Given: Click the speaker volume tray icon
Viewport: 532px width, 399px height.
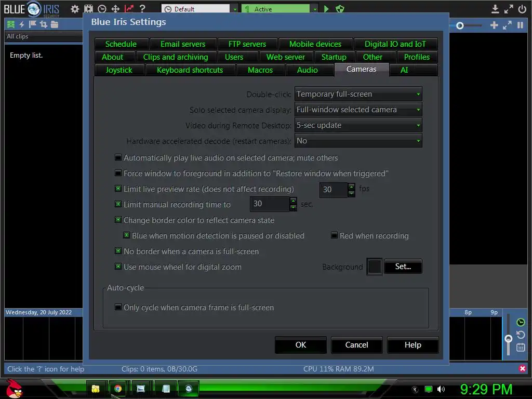Looking at the screenshot, I should pos(441,389).
